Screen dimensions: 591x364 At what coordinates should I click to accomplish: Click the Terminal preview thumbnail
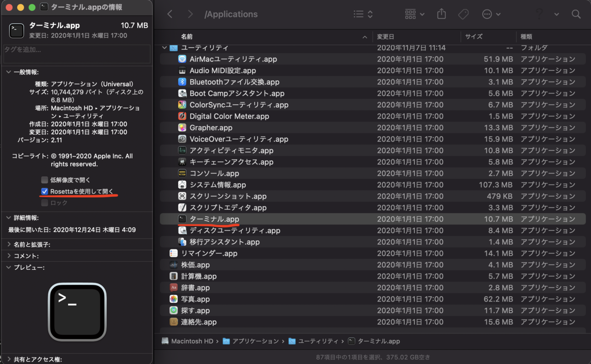click(x=77, y=312)
